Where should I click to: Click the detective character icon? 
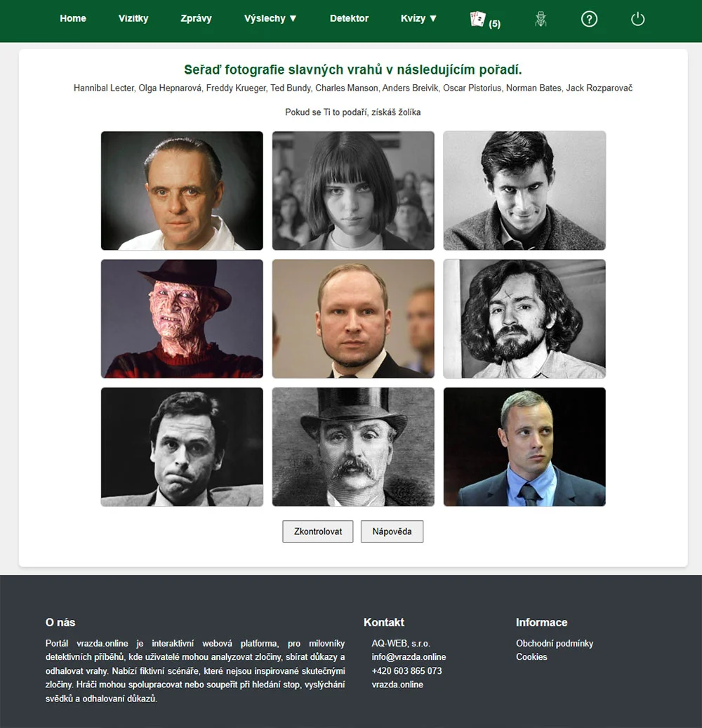pos(541,19)
